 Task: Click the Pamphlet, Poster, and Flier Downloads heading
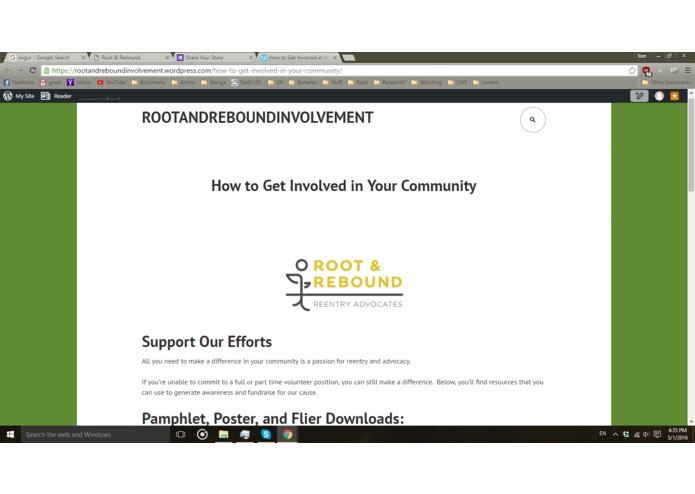(273, 418)
